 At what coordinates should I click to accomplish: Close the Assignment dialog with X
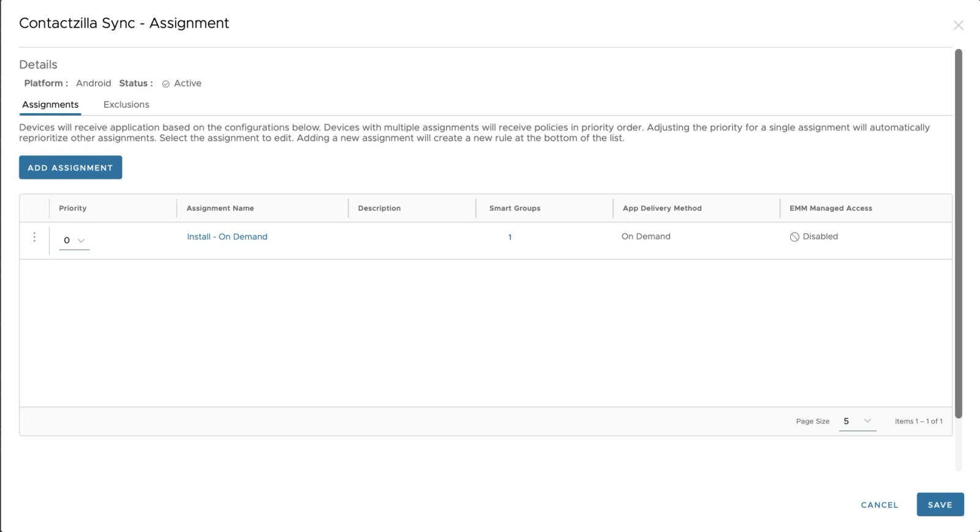coord(958,25)
